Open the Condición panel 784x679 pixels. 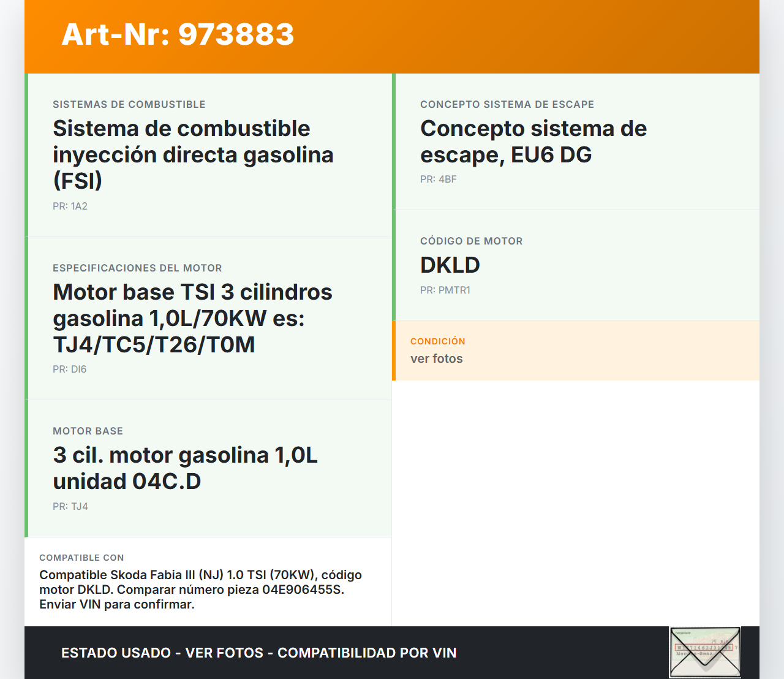pos(576,350)
